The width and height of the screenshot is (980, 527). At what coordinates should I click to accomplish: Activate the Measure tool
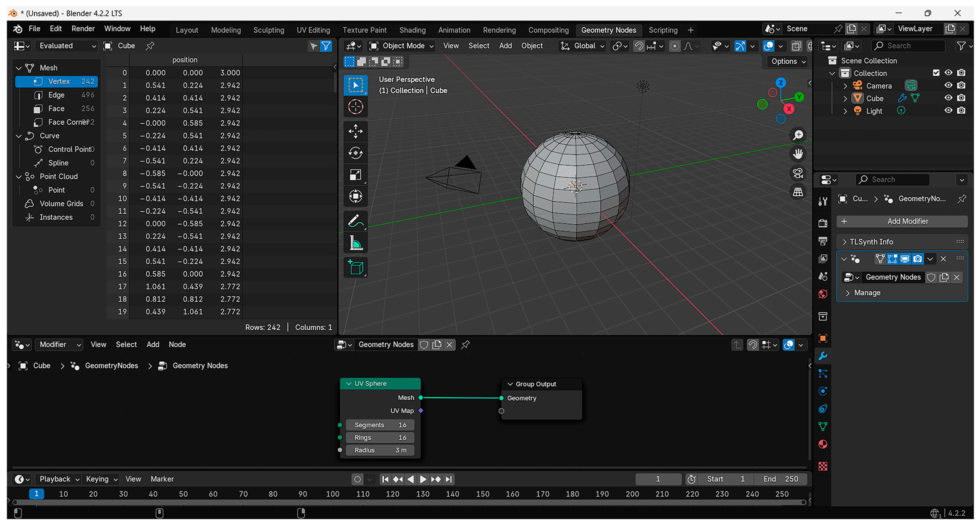coord(355,243)
